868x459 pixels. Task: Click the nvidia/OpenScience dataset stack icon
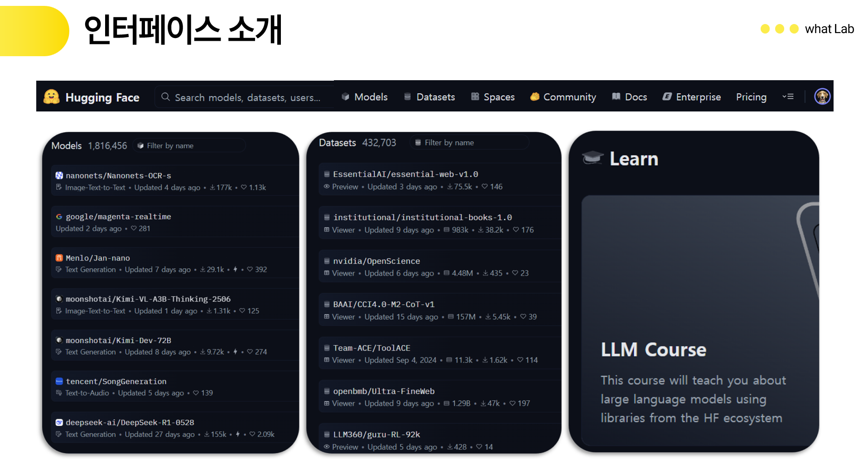327,261
